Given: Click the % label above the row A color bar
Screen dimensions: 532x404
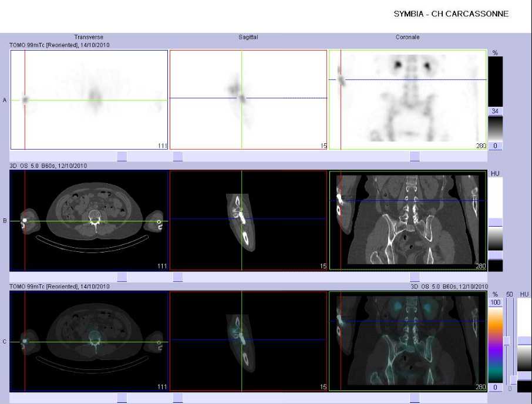Looking at the screenshot, I should coord(495,53).
